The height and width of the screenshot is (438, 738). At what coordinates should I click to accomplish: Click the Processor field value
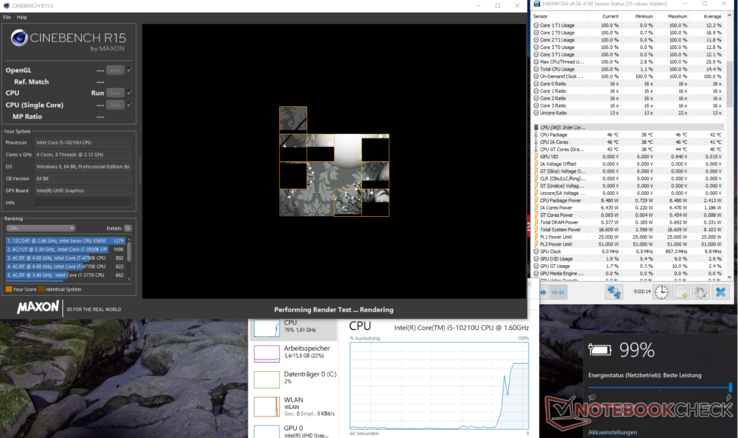coord(82,142)
